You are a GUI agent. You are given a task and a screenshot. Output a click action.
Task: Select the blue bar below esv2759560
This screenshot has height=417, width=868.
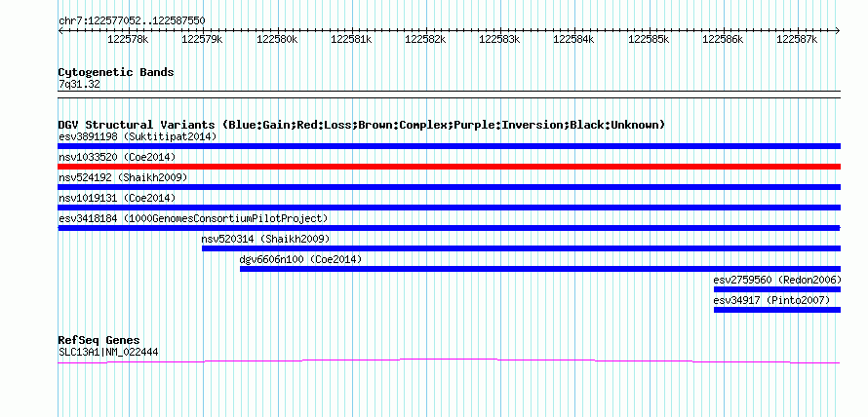tap(777, 289)
